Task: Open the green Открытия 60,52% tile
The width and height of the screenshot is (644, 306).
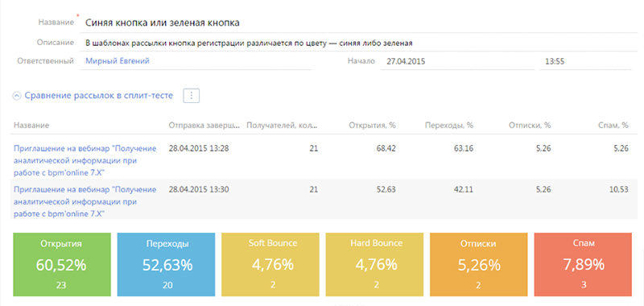Action: click(x=62, y=264)
